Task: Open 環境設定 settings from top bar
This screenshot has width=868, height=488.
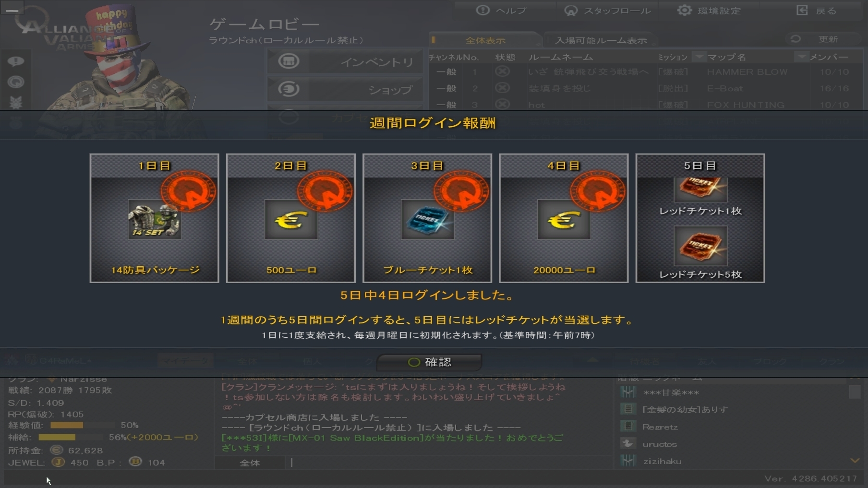Action: (710, 11)
